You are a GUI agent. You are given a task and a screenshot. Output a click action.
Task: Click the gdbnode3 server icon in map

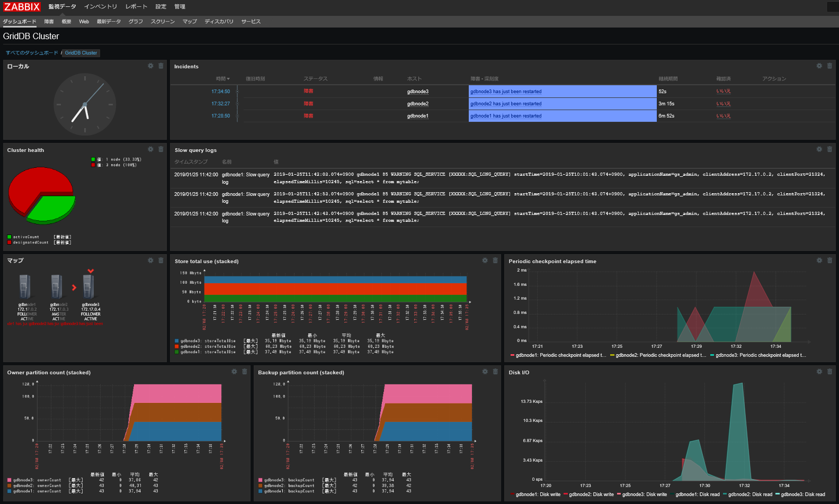point(89,286)
